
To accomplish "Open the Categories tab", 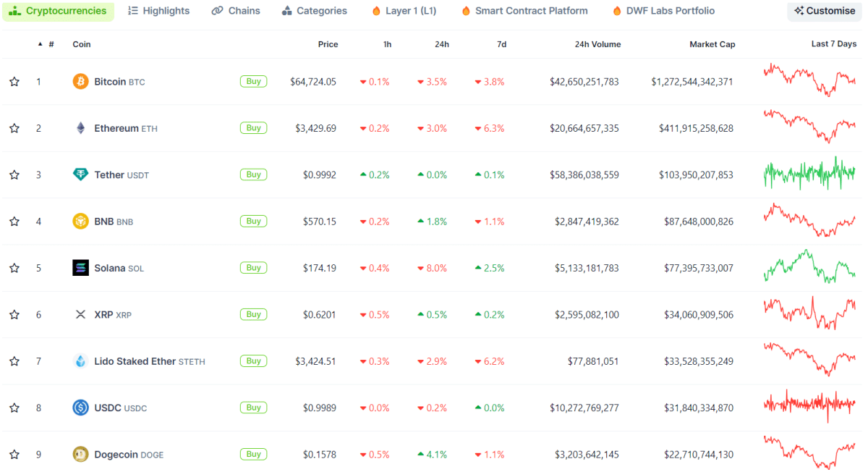I will [x=314, y=11].
